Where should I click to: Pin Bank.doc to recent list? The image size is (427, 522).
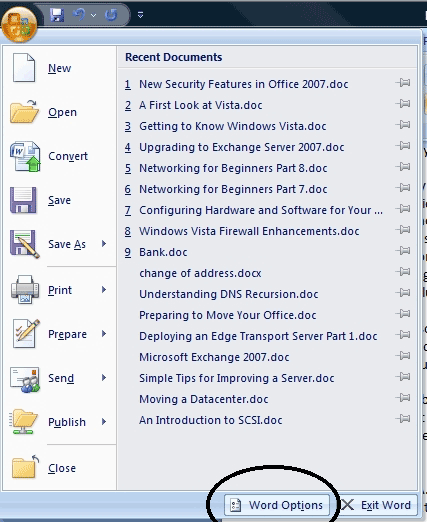[x=403, y=251]
